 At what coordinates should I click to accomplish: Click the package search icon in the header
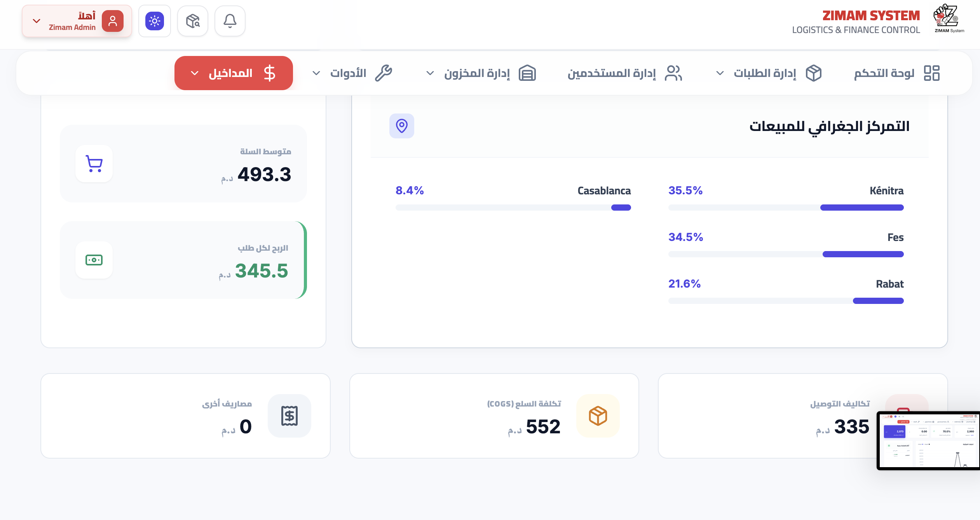[x=193, y=21]
